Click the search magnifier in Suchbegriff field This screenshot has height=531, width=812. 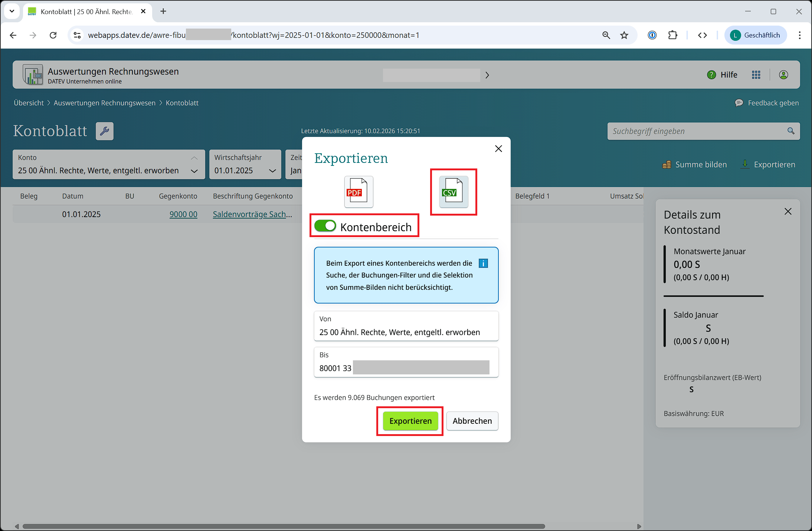pyautogui.click(x=791, y=131)
